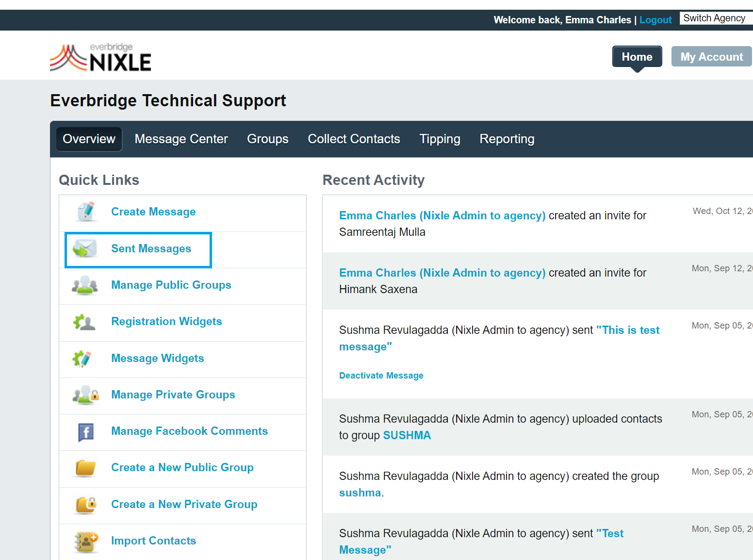753x560 pixels.
Task: Click the Facebook icon for comments
Action: (x=86, y=432)
